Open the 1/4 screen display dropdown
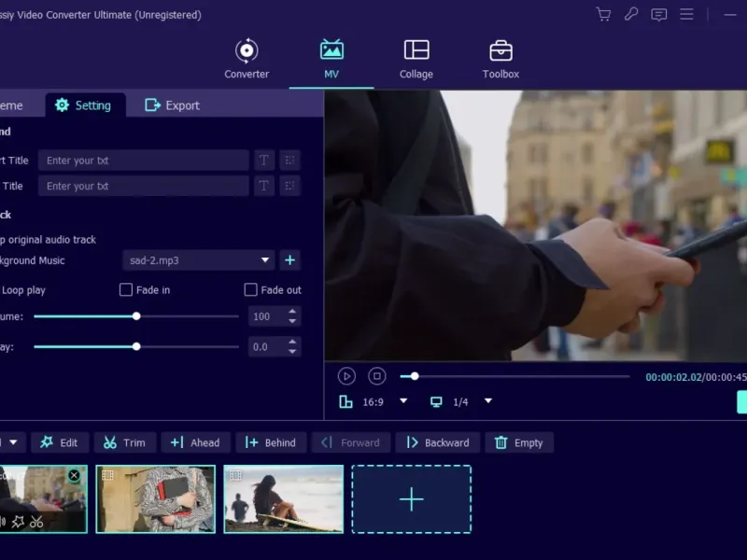 (487, 401)
